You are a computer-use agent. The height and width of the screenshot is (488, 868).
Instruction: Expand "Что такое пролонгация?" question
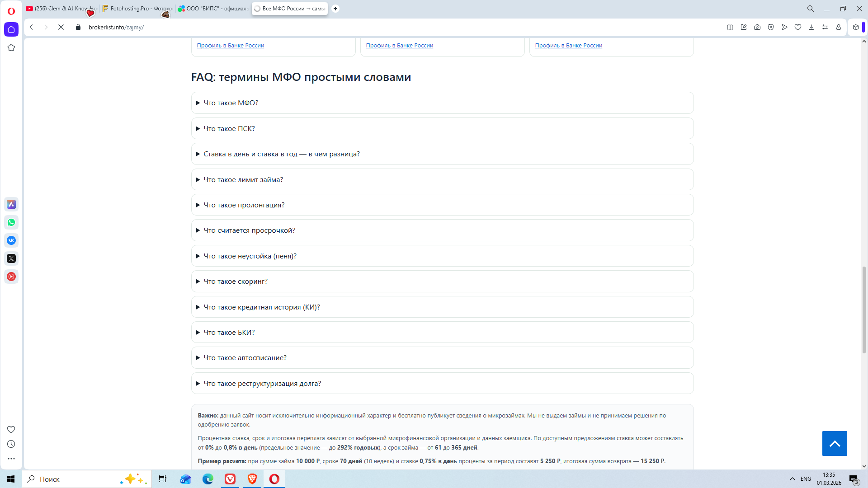(x=244, y=205)
